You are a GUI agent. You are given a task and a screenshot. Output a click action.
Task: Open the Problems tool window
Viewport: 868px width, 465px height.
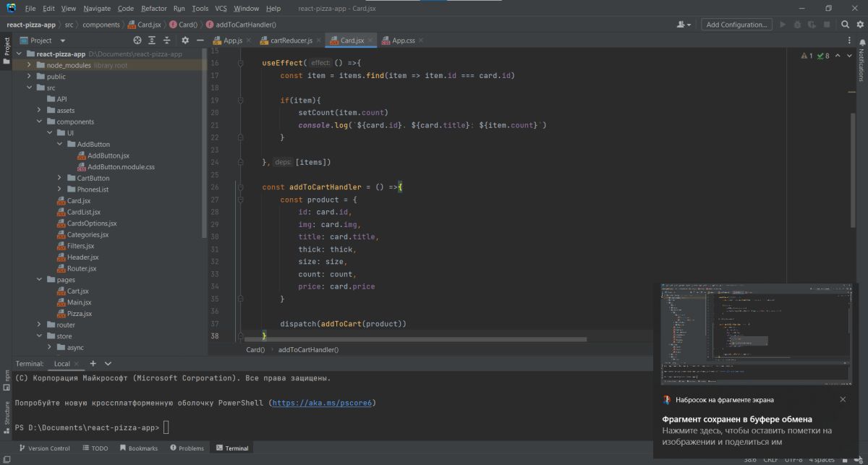coord(186,448)
